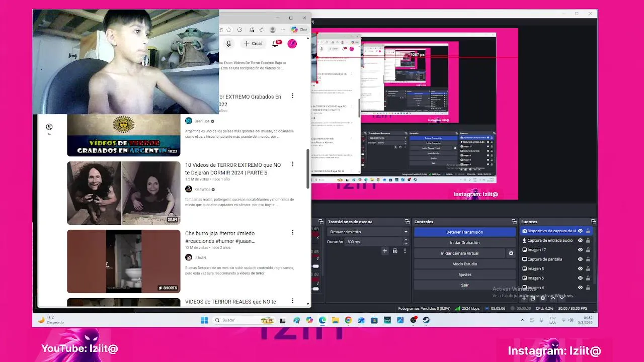Pop out the Fuentes dock
The height and width of the screenshot is (362, 644).
[x=593, y=222]
